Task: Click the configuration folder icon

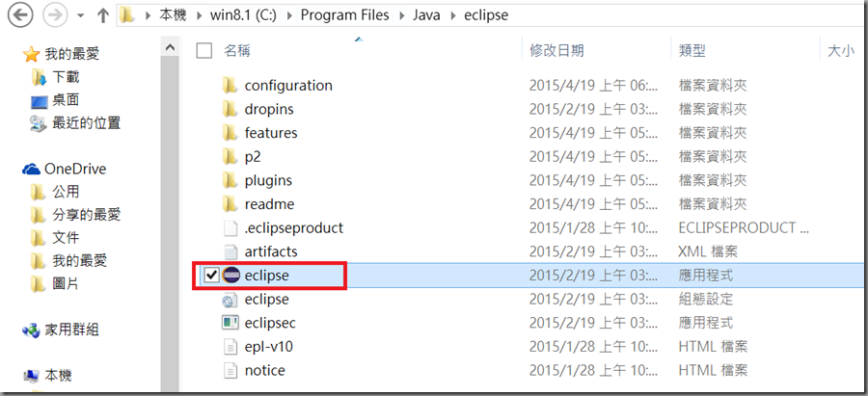Action: click(230, 85)
